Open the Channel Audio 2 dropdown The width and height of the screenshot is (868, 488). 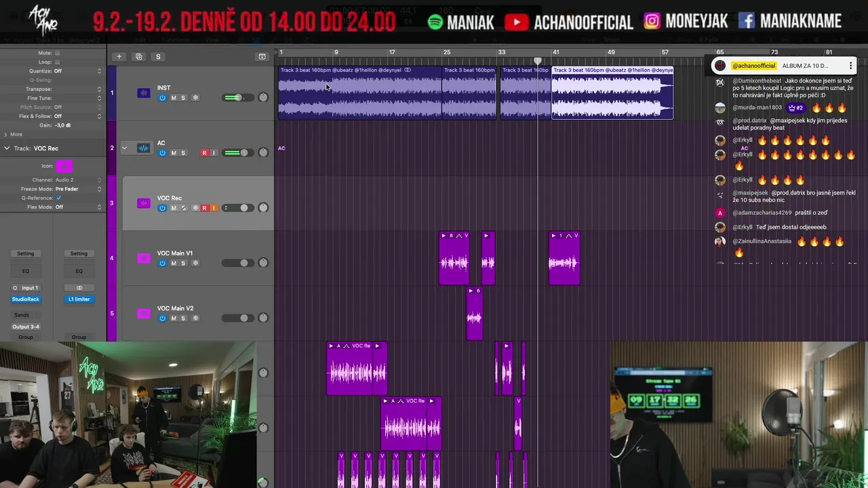(78, 180)
